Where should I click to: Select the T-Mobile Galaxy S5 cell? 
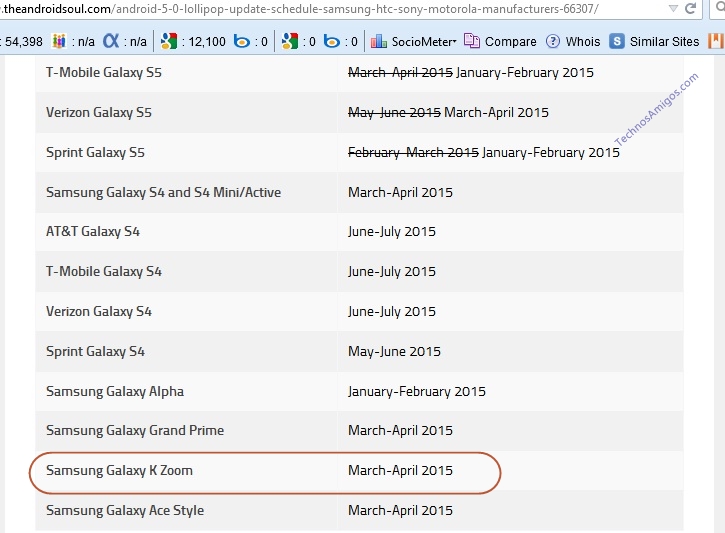(186, 72)
